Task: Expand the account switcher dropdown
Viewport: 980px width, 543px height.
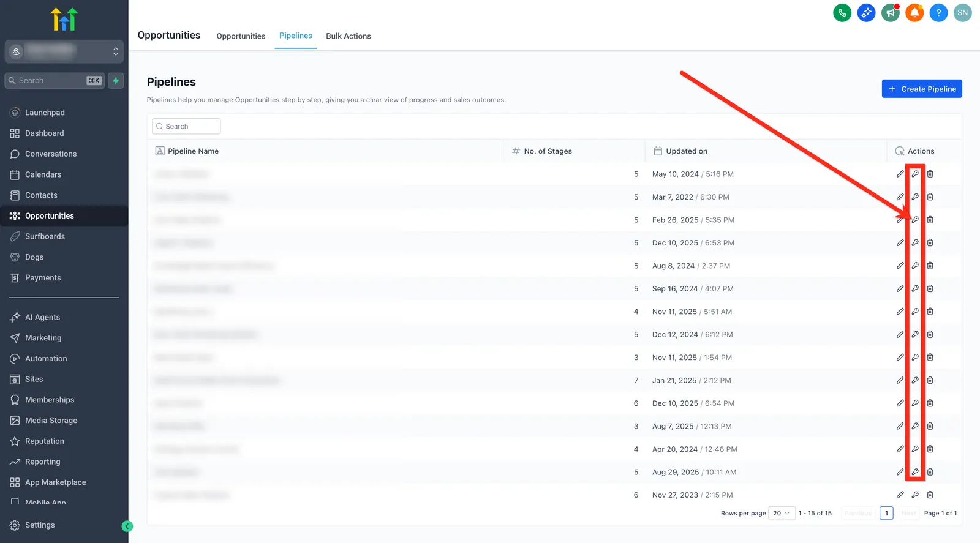Action: [64, 52]
